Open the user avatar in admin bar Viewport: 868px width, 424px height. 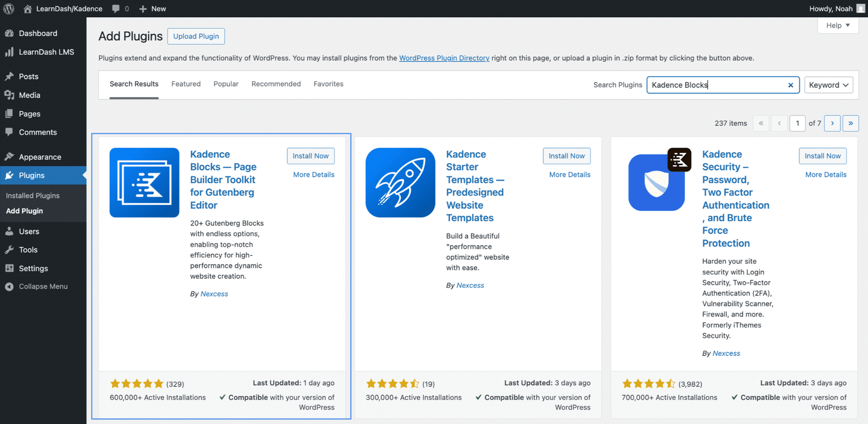point(860,9)
